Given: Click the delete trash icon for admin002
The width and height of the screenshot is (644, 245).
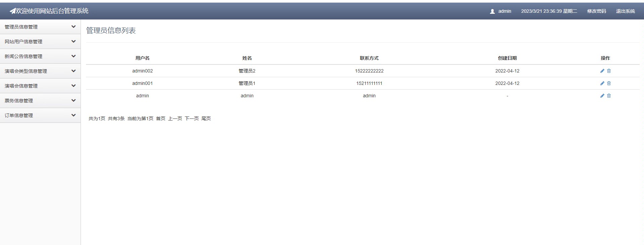Looking at the screenshot, I should [x=609, y=71].
